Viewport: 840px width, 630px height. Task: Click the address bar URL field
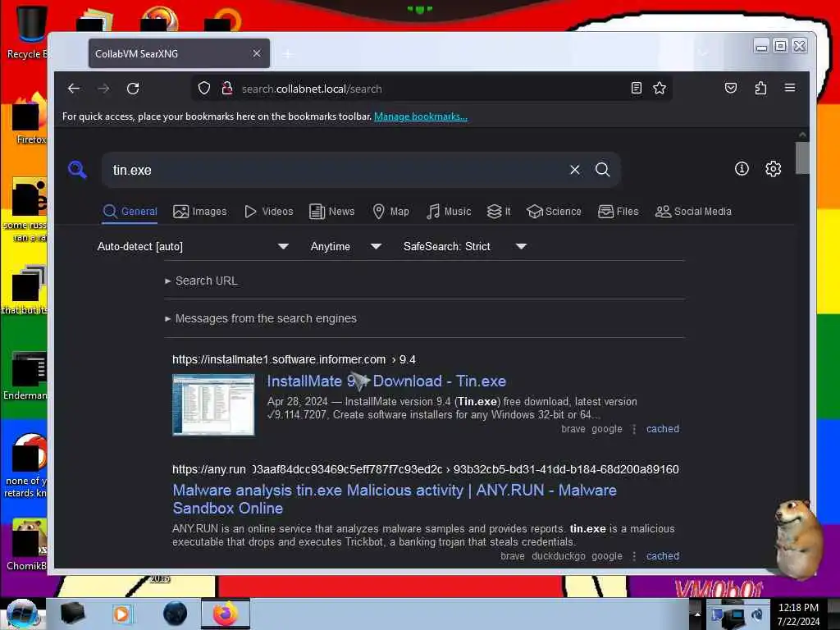(x=431, y=89)
